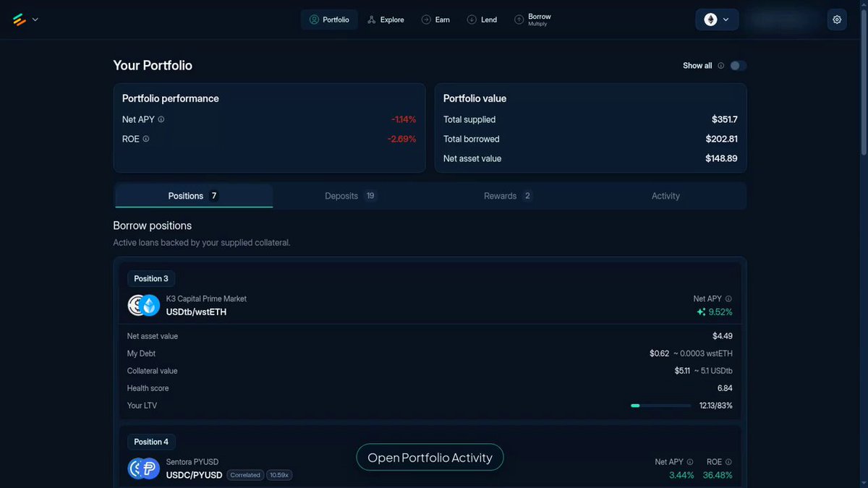This screenshot has height=488, width=868.
Task: Click the ROE info icon under Portfolio performance
Action: 145,139
